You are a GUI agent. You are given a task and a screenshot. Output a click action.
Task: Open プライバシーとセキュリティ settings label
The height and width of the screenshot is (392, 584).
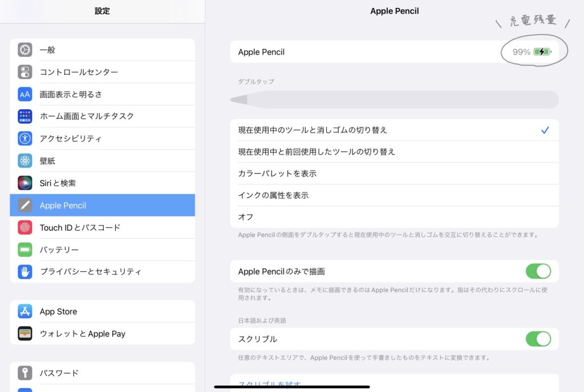[91, 272]
